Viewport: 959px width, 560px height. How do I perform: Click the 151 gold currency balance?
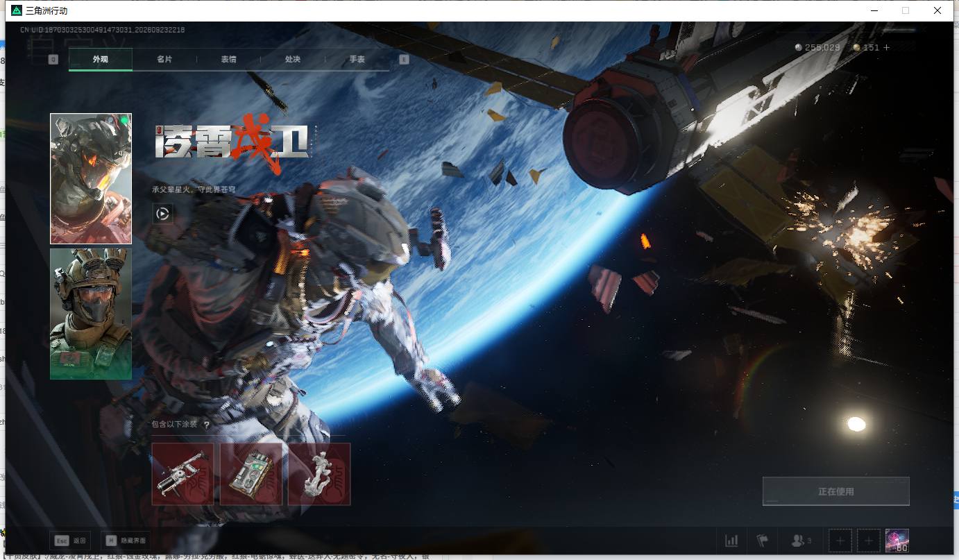click(x=866, y=47)
